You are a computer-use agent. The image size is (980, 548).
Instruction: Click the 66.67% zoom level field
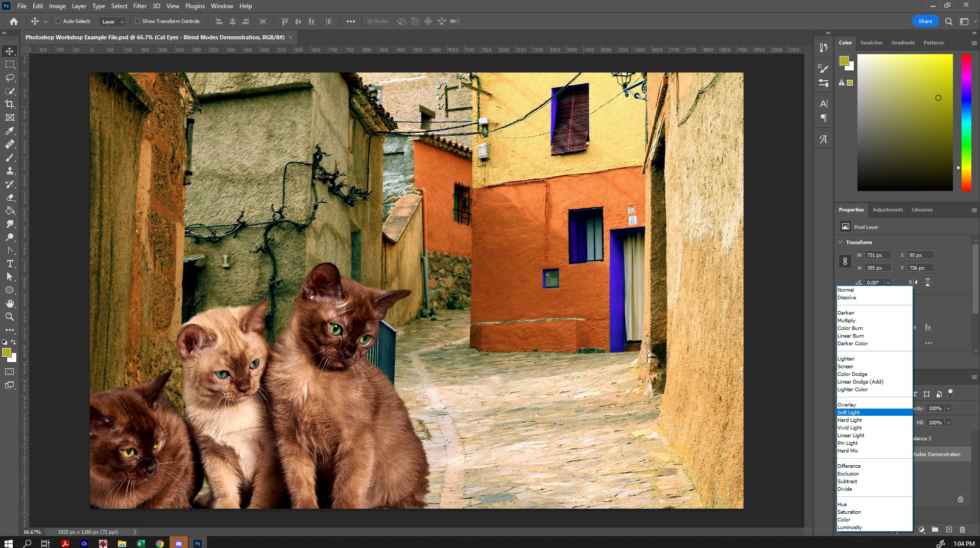(x=32, y=532)
